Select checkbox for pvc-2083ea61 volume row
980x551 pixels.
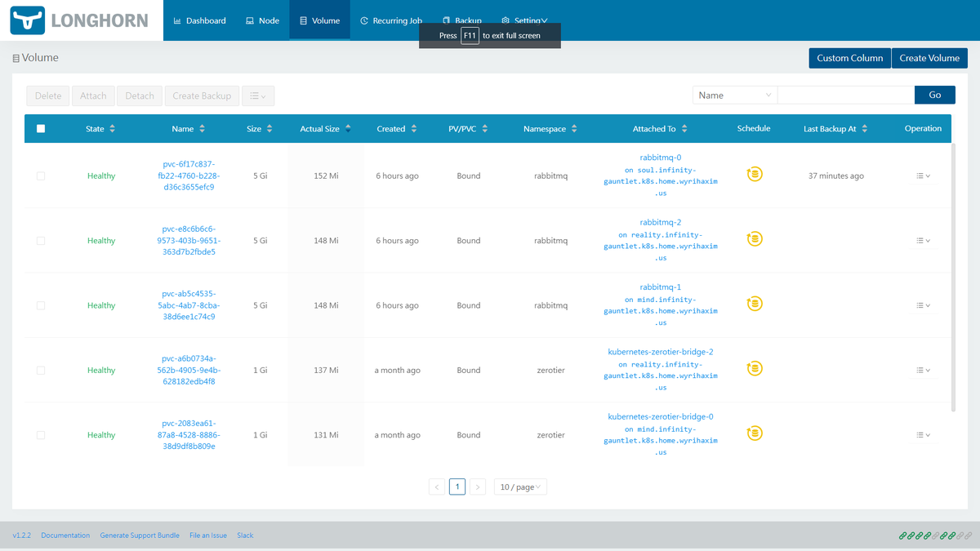pos(41,435)
